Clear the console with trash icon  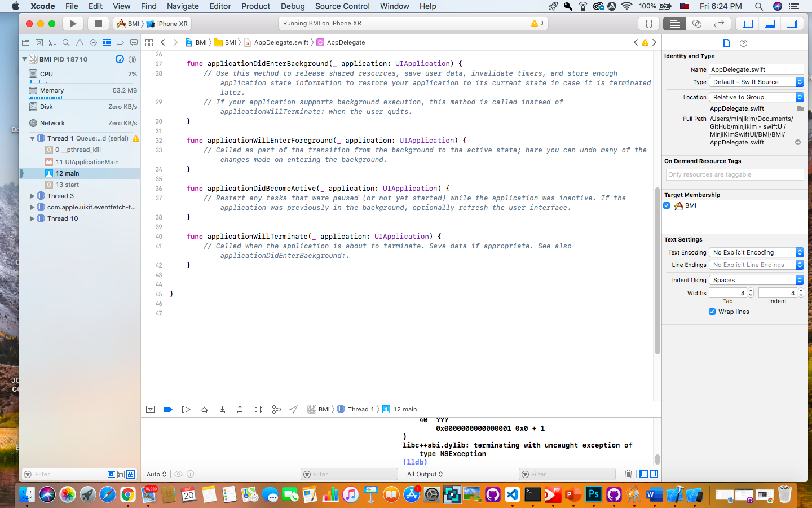(x=628, y=474)
